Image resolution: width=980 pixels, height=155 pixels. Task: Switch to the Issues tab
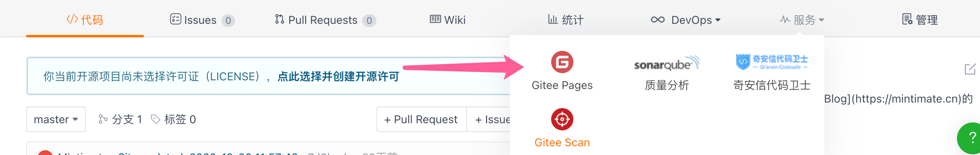coord(202,20)
